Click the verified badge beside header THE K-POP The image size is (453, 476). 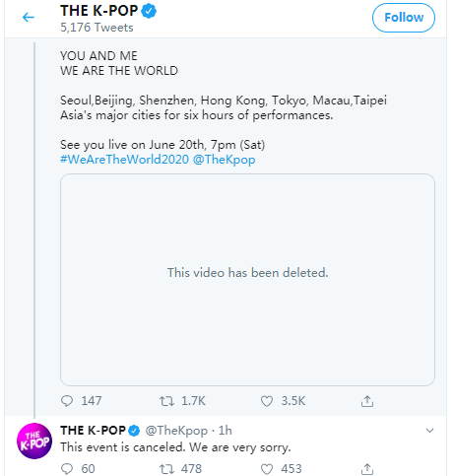click(149, 11)
